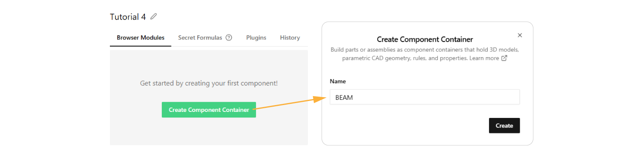Click the 'Get started by creating' message
This screenshot has width=644, height=161.
pos(208,83)
